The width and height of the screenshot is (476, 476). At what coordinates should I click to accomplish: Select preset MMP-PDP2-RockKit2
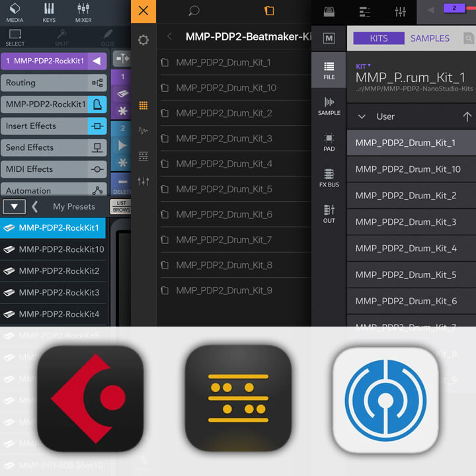coord(54,271)
